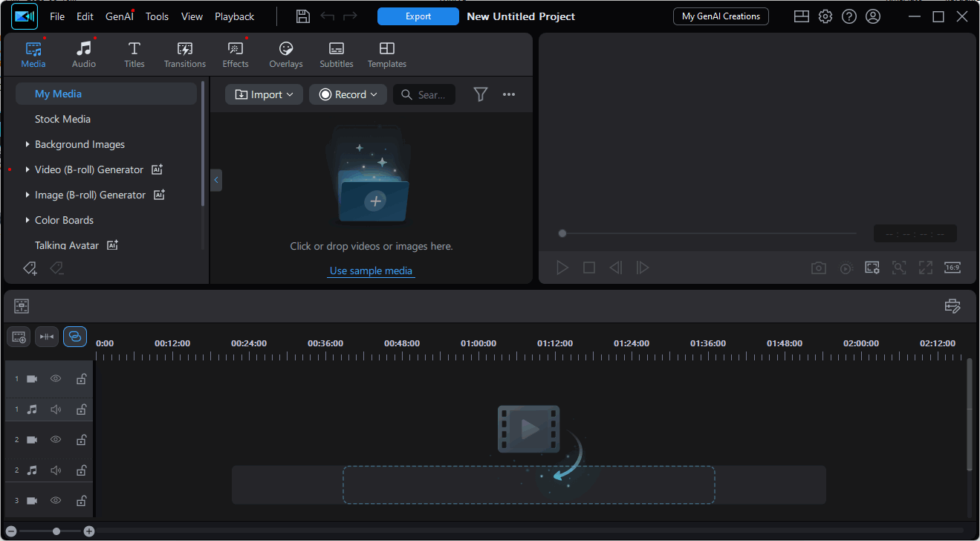Click the add track icon in timeline
Viewport: 980px width, 541px height.
click(x=19, y=337)
